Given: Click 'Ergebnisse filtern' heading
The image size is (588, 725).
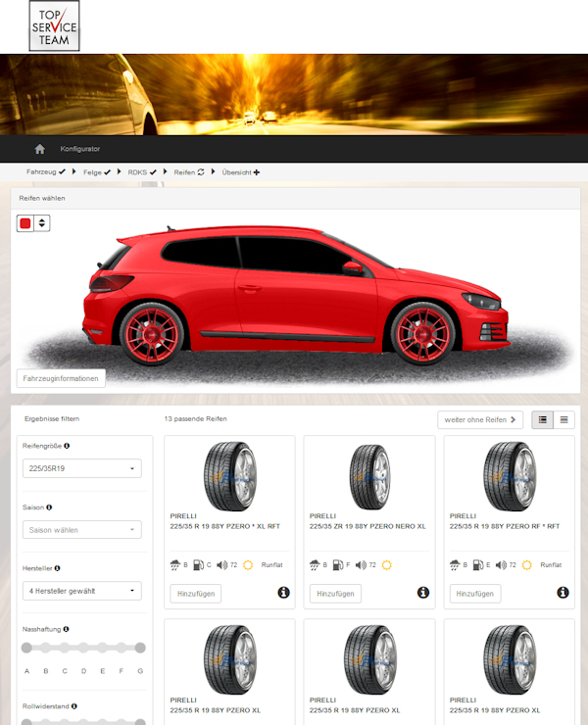Looking at the screenshot, I should (x=52, y=419).
